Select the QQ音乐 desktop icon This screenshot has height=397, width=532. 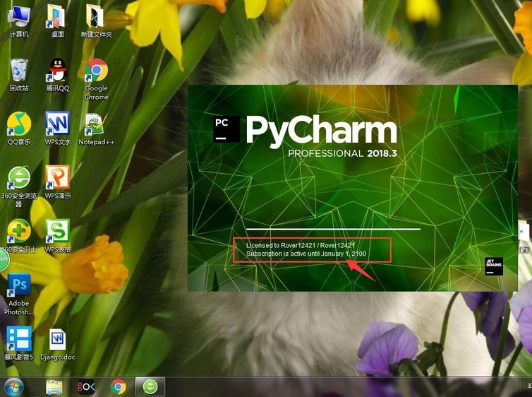tap(19, 129)
